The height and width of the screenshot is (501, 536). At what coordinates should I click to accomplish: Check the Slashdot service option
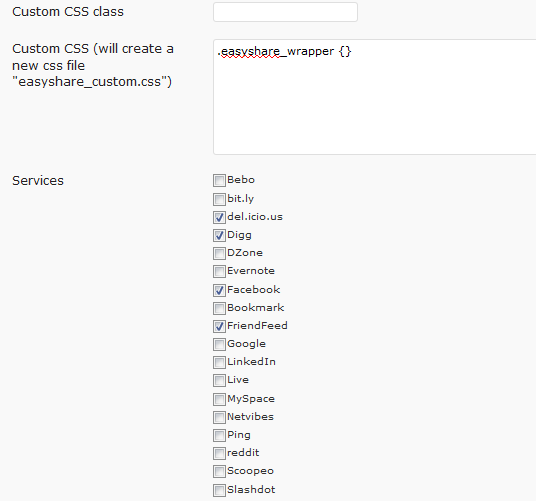tap(219, 490)
